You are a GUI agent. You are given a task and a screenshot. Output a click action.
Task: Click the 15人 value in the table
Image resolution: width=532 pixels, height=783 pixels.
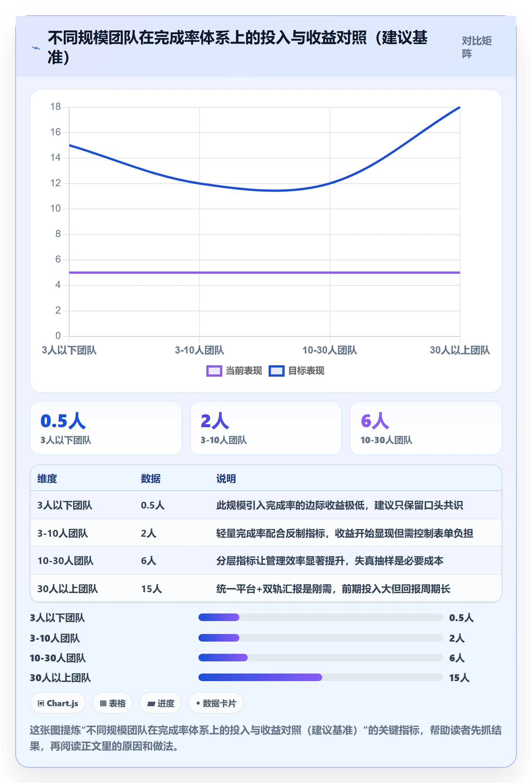coord(152,589)
